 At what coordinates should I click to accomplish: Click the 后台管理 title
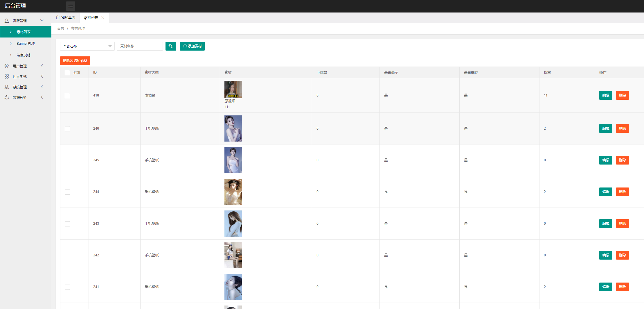[15, 6]
